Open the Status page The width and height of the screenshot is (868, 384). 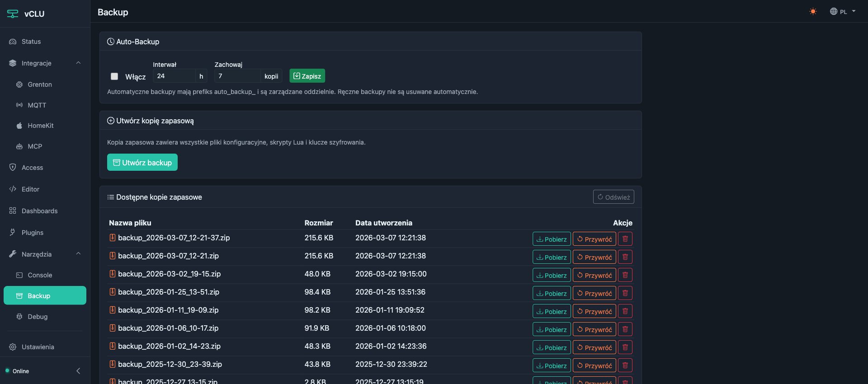pyautogui.click(x=45, y=42)
